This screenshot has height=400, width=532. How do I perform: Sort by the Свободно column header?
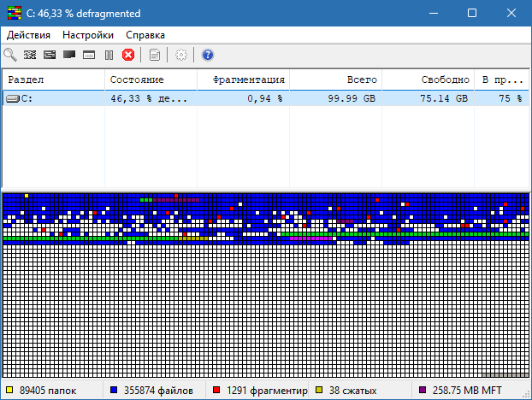tap(428, 79)
